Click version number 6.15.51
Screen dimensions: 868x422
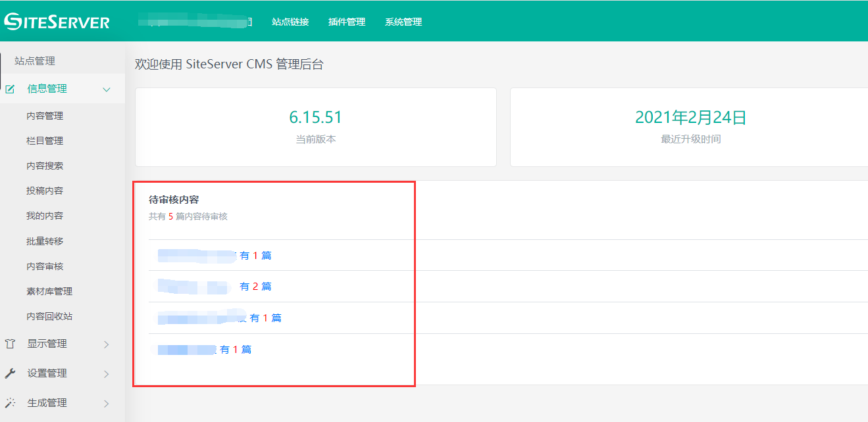pyautogui.click(x=316, y=118)
